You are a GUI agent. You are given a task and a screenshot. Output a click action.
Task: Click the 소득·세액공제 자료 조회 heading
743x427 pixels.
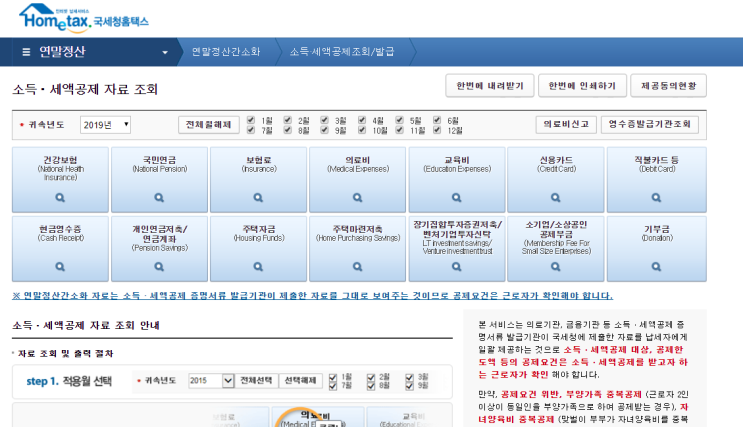[x=85, y=89]
